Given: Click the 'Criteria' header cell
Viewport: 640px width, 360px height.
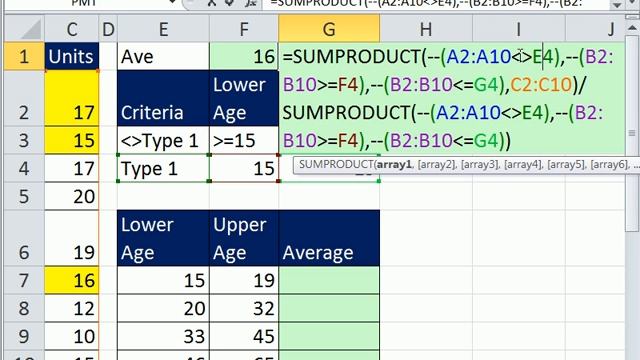Looking at the screenshot, I should pos(163,98).
